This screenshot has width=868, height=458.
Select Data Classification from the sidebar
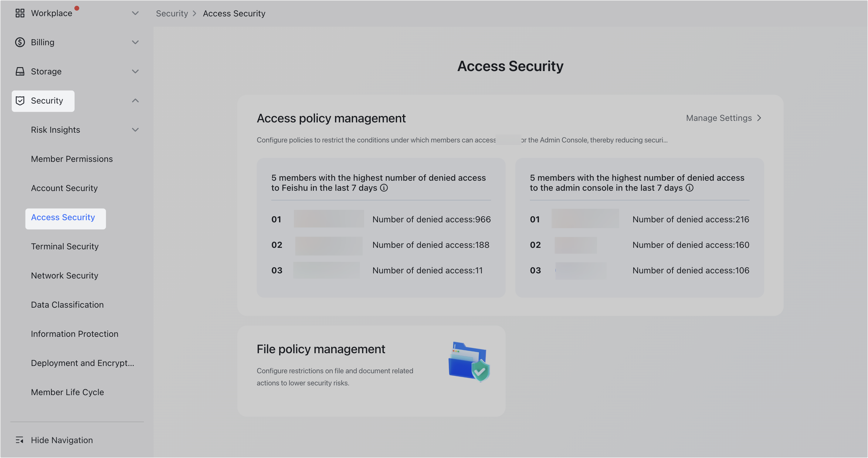coord(67,305)
